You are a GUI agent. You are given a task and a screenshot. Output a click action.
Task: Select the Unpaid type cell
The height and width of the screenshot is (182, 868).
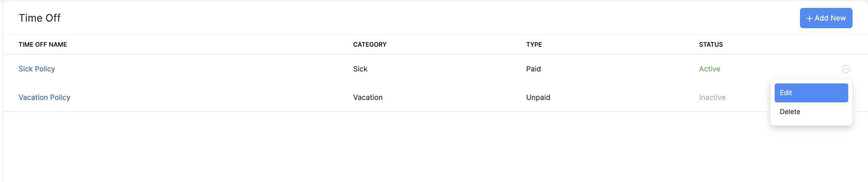click(538, 98)
